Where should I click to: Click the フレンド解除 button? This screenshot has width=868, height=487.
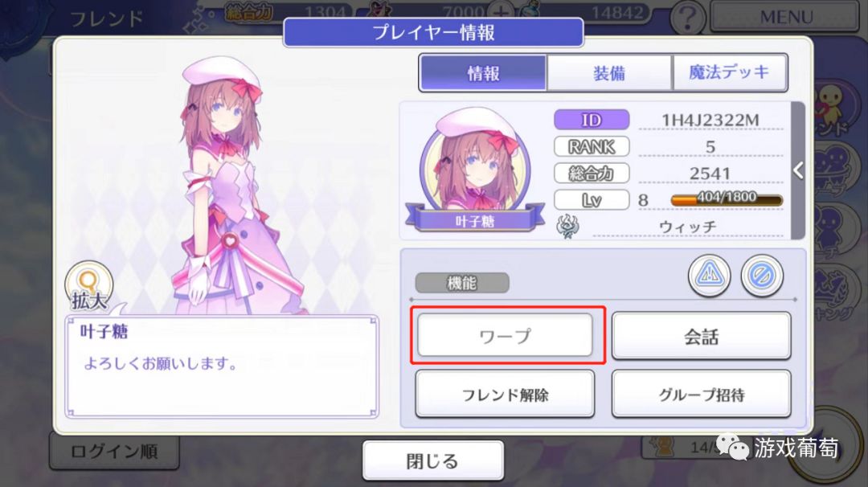(505, 394)
